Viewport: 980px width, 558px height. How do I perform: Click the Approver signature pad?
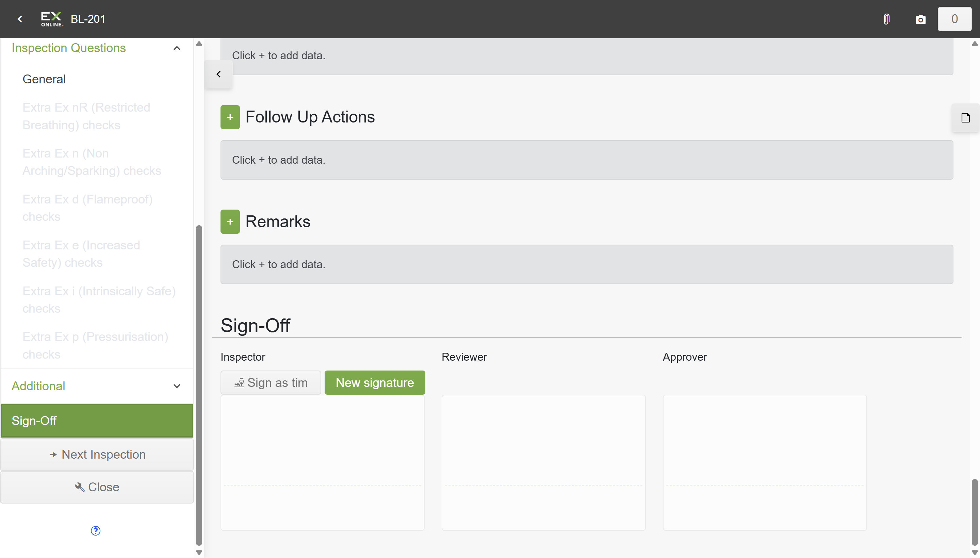point(765,463)
